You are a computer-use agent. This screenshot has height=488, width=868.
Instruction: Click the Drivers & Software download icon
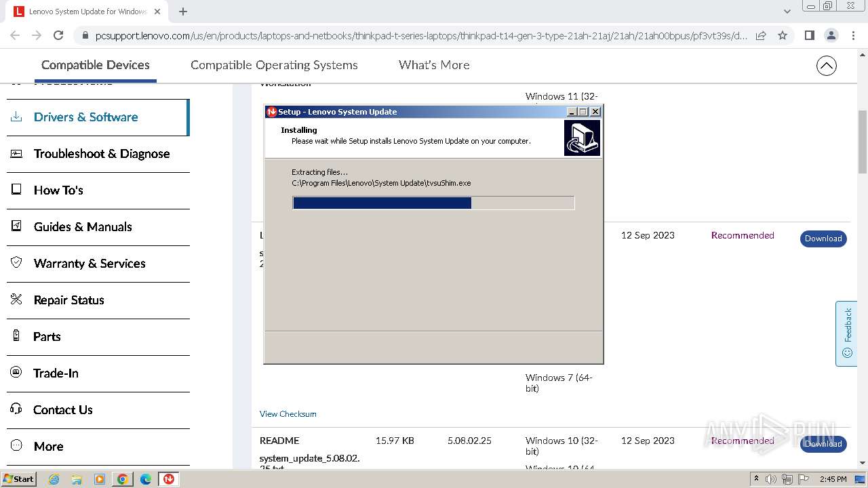[x=16, y=117]
